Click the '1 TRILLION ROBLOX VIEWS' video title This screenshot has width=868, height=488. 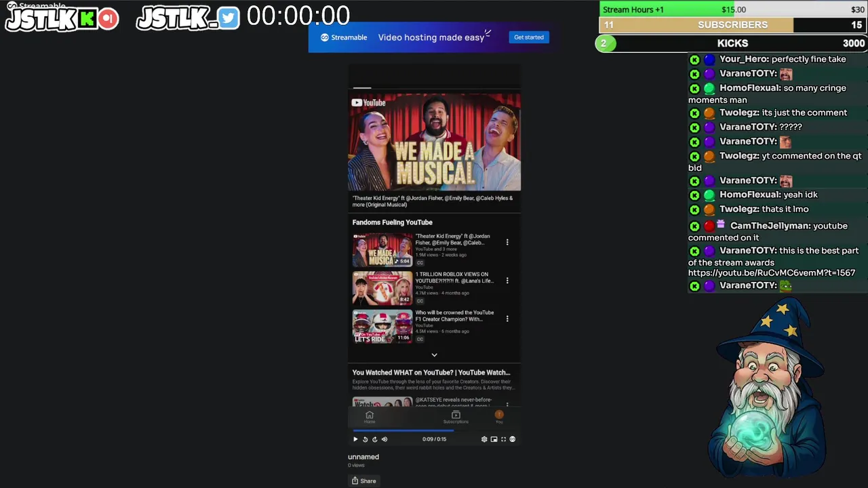pos(454,277)
